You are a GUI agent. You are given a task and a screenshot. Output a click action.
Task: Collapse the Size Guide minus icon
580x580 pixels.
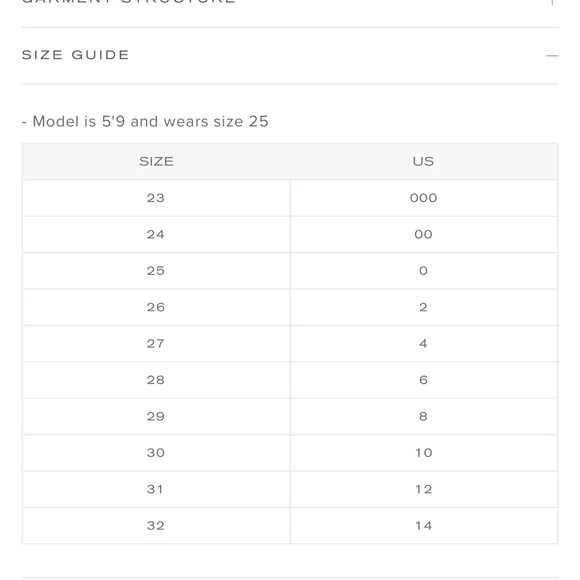(552, 55)
